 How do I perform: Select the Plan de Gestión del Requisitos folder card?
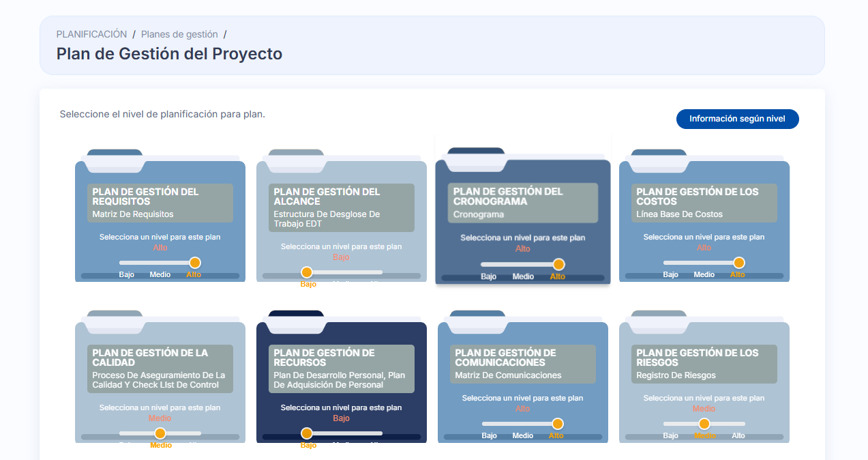(160, 216)
